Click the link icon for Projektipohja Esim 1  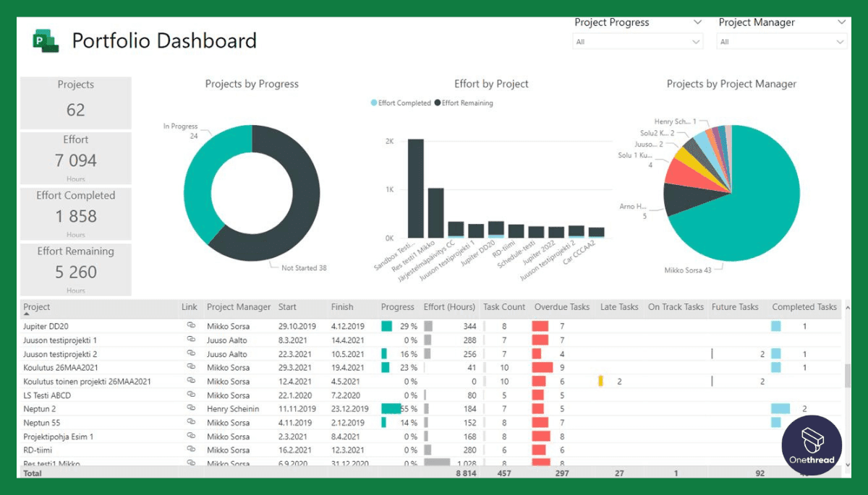191,436
